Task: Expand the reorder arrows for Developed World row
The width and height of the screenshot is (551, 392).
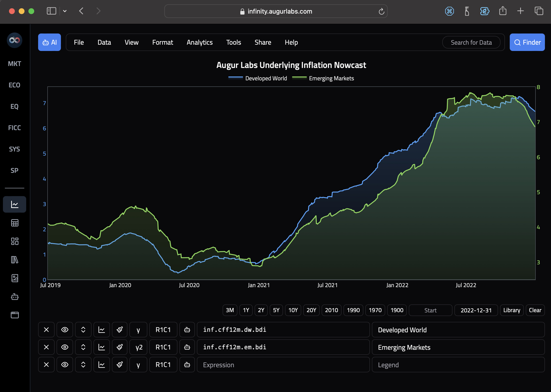Action: tap(83, 330)
